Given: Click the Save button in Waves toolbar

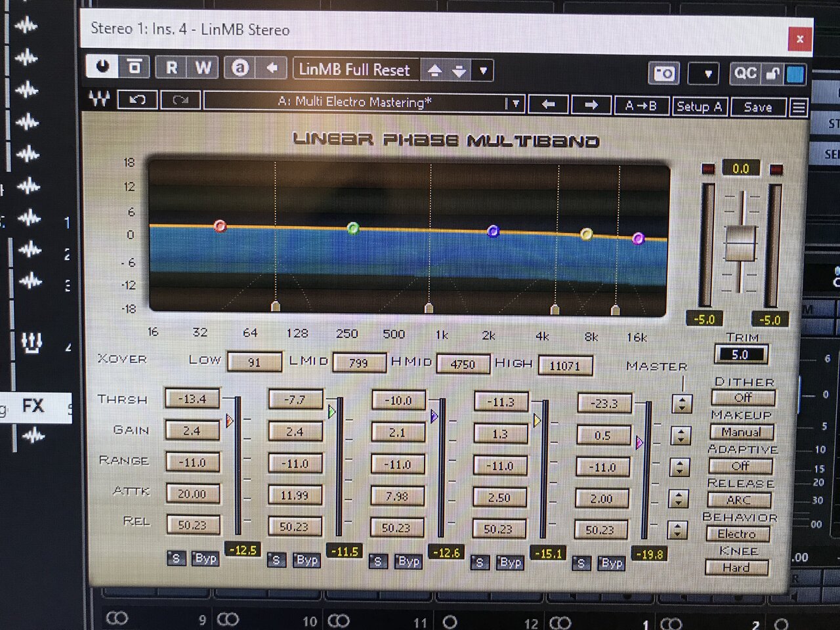Looking at the screenshot, I should pyautogui.click(x=758, y=107).
